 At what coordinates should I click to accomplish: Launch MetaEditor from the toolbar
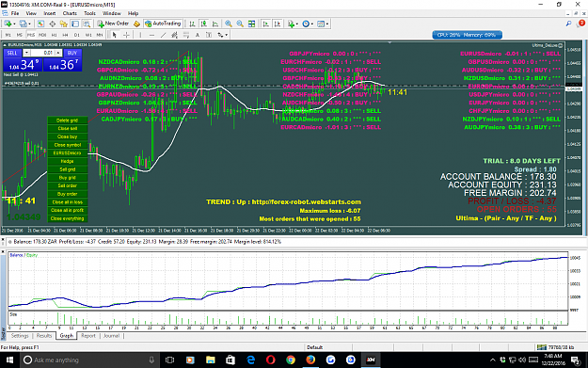pyautogui.click(x=136, y=24)
